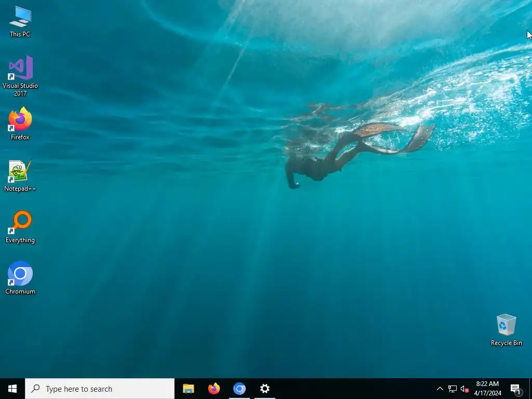Open the Action Center notifications
The image size is (532, 399).
pyautogui.click(x=515, y=389)
